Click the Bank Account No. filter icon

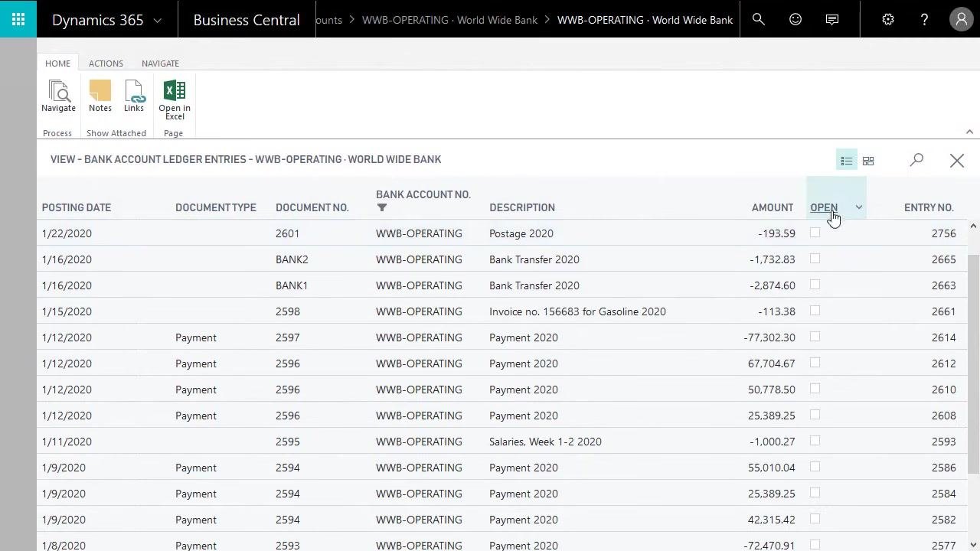click(x=382, y=207)
